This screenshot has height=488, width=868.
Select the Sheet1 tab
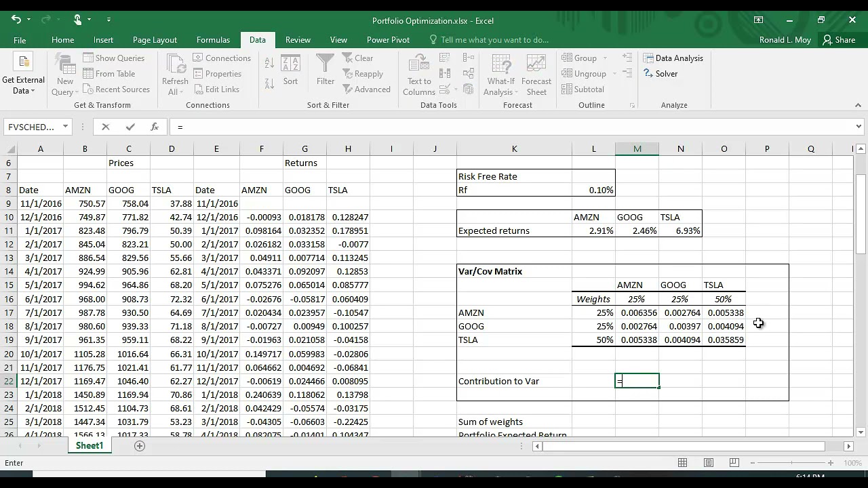point(90,445)
